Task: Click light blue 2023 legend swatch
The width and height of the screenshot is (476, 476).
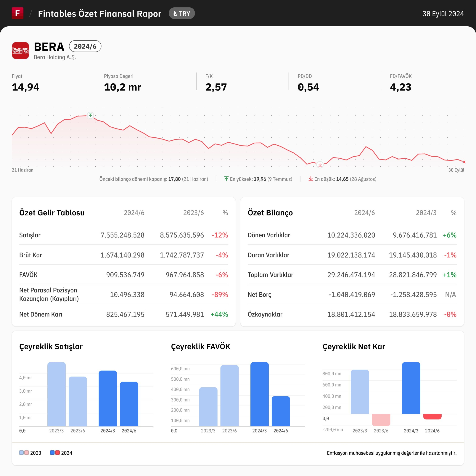Action: click(x=21, y=453)
